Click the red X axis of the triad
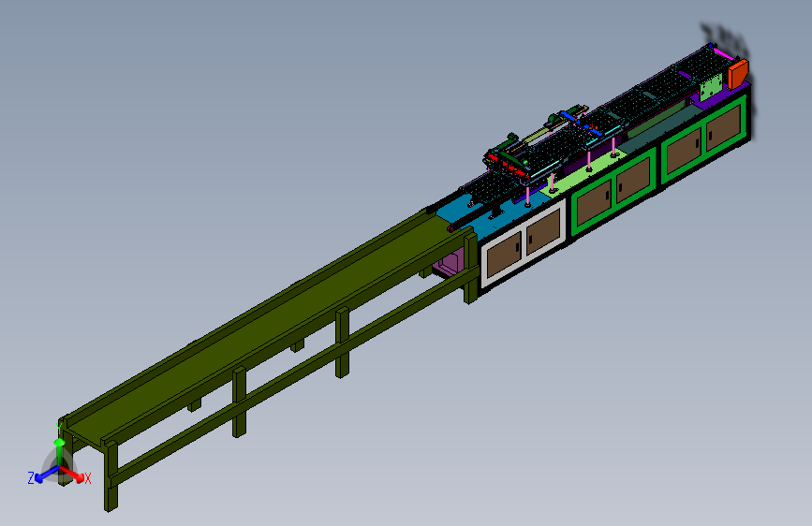 pos(72,474)
